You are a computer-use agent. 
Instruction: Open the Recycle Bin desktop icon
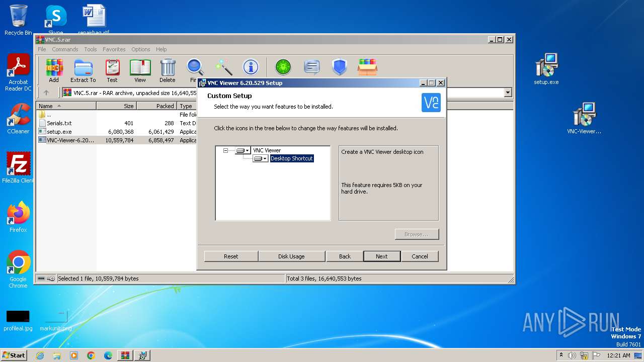coord(18,20)
